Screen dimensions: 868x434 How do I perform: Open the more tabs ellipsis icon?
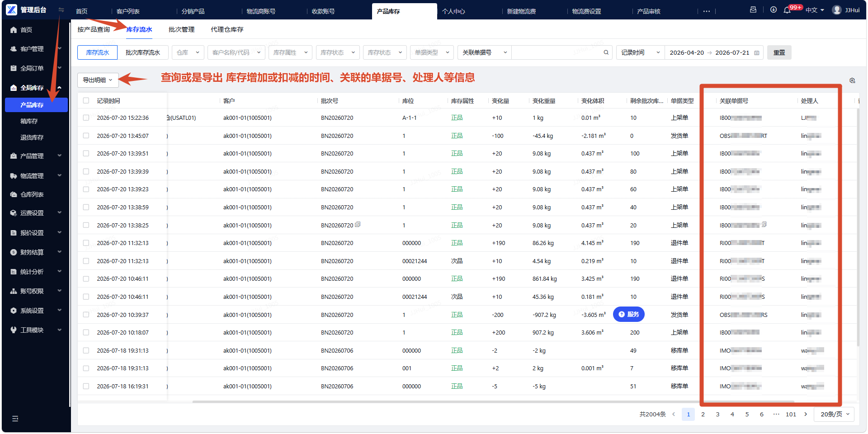pos(707,11)
